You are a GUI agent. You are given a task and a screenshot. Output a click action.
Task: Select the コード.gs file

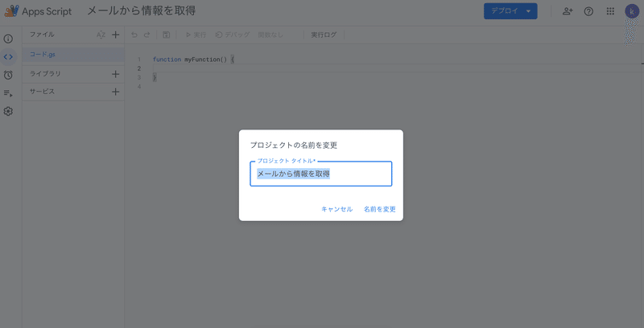click(x=73, y=55)
